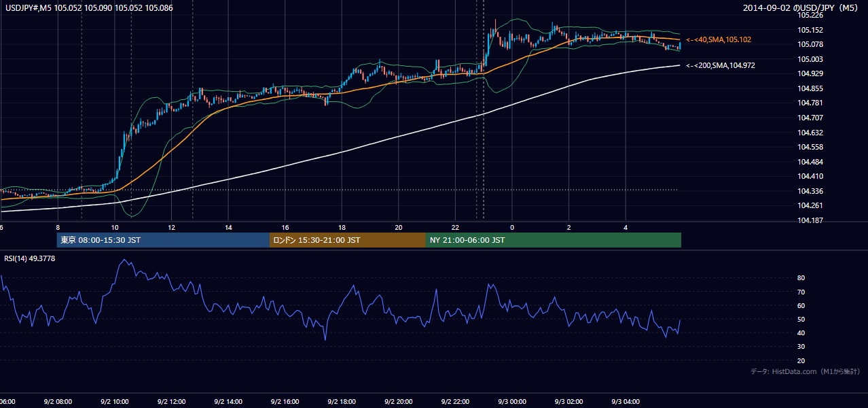This screenshot has width=868, height=408.
Task: Click price axis value 104.336
Action: [810, 191]
